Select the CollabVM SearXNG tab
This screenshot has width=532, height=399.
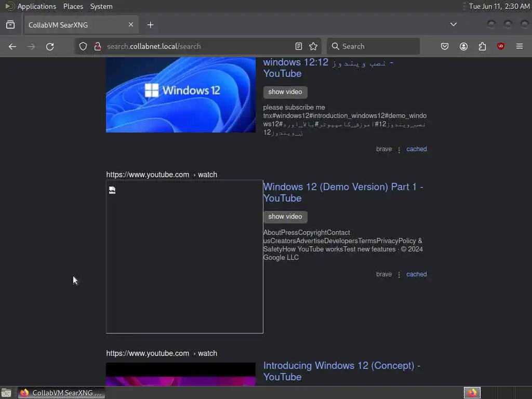tap(81, 25)
